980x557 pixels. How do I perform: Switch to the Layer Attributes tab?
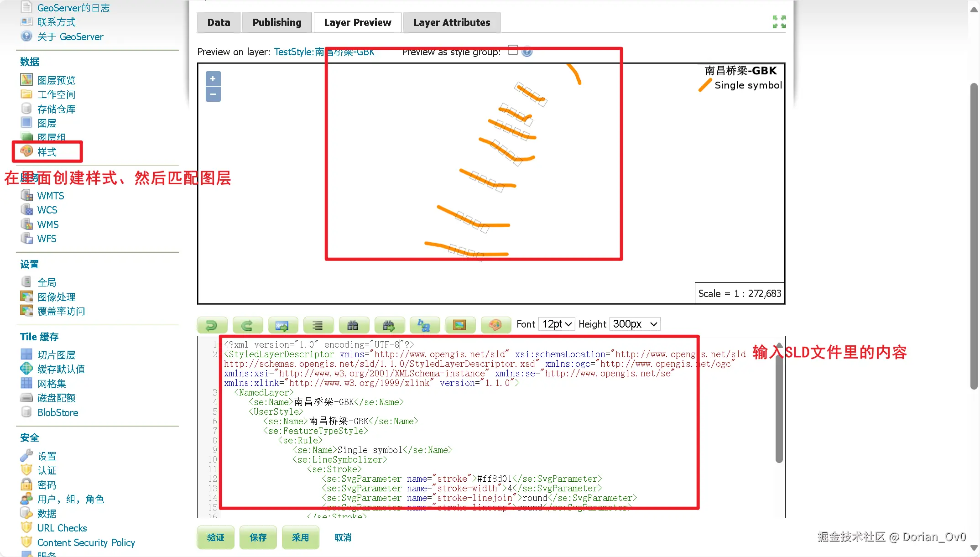[x=452, y=22]
